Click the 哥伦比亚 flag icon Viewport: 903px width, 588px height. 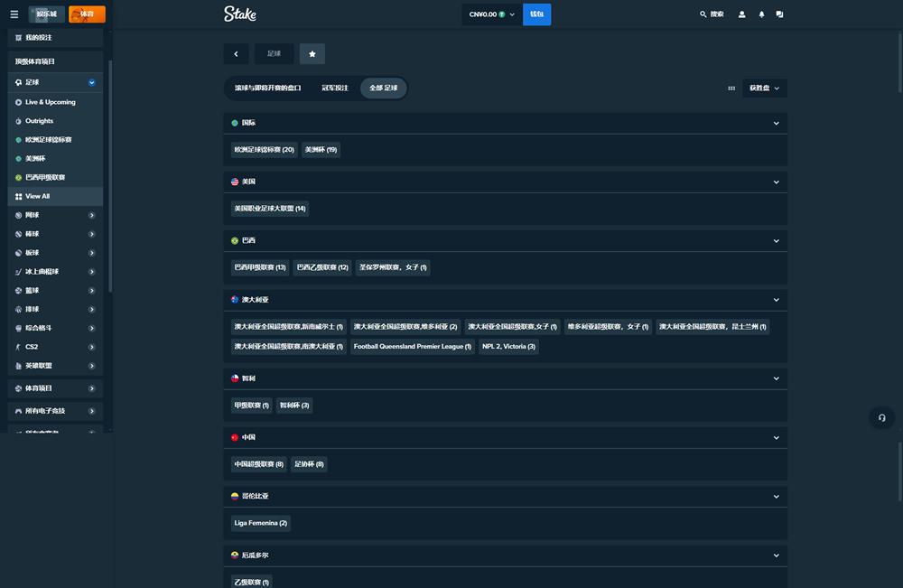point(235,496)
